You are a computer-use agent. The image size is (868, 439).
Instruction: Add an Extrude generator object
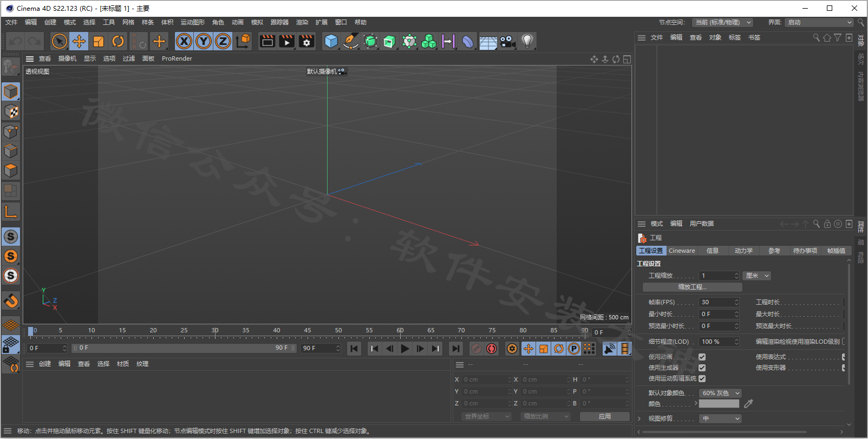click(x=390, y=41)
